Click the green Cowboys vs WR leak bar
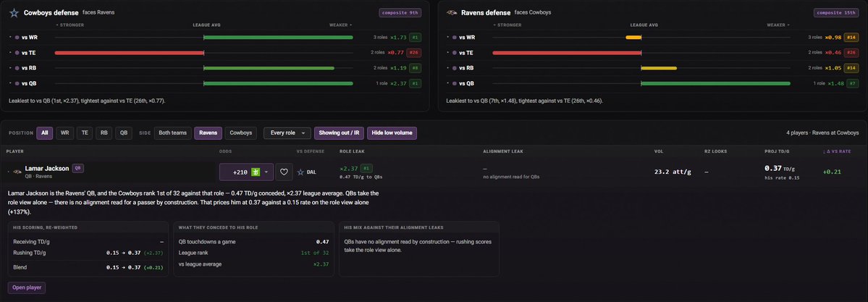Image resolution: width=868 pixels, height=302 pixels. [x=278, y=37]
